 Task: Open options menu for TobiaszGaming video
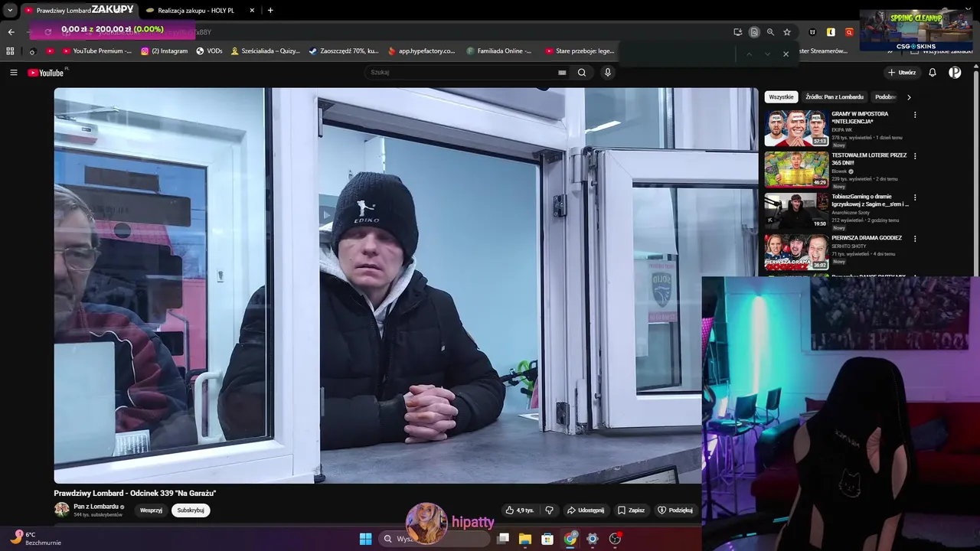pyautogui.click(x=915, y=197)
